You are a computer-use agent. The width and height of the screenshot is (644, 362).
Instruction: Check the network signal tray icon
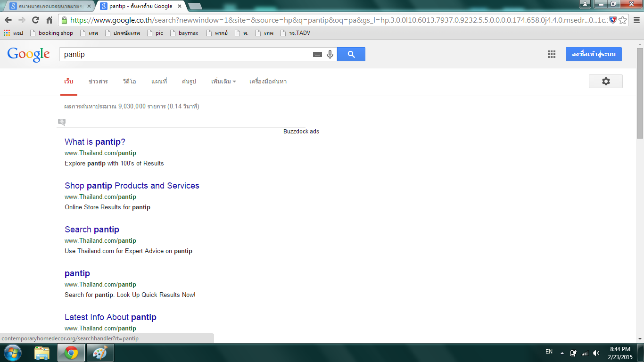pyautogui.click(x=585, y=353)
